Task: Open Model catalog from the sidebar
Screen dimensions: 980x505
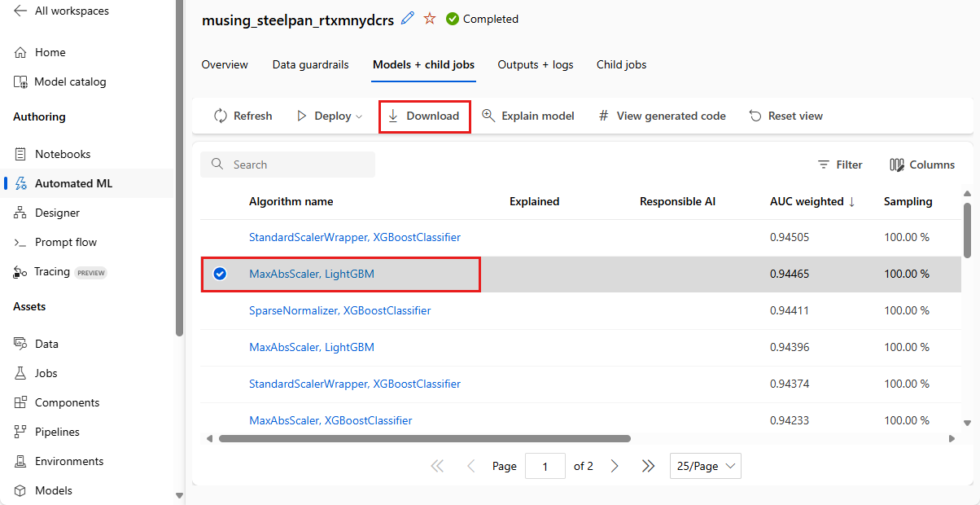Action: click(x=70, y=81)
